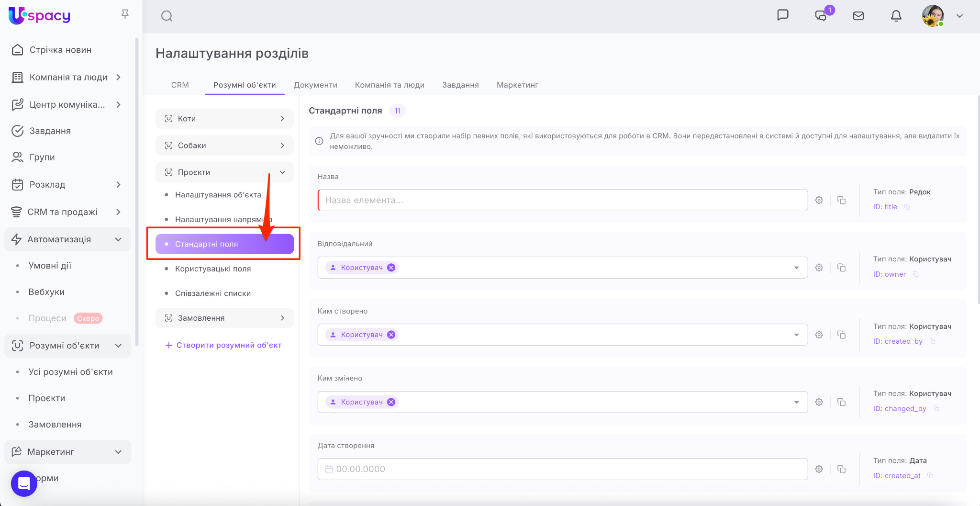Expand the Коти smart object
Viewport: 980px width, 506px height.
pyautogui.click(x=282, y=119)
